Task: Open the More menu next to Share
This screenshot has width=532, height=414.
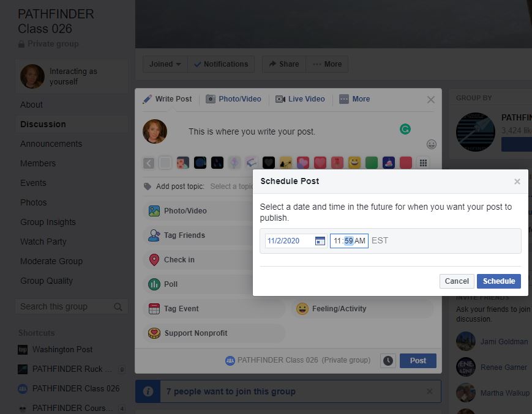Action: (327, 64)
